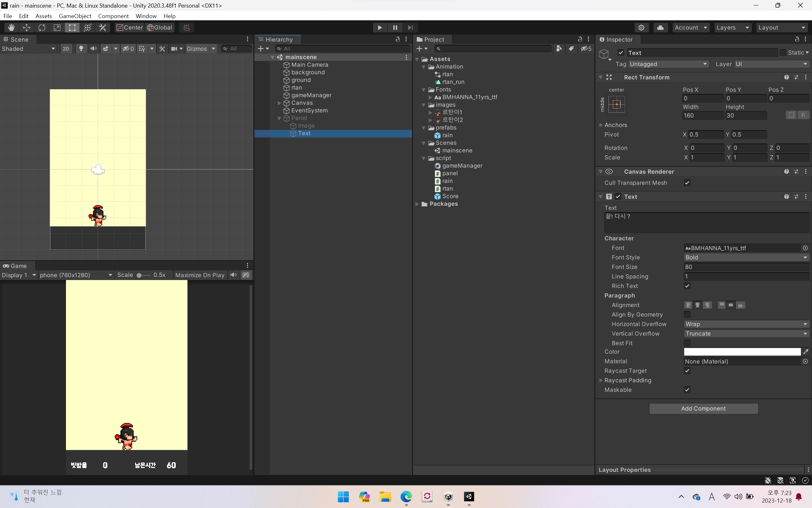Image resolution: width=812 pixels, height=508 pixels.
Task: Select the Transform tool
Action: click(x=88, y=28)
